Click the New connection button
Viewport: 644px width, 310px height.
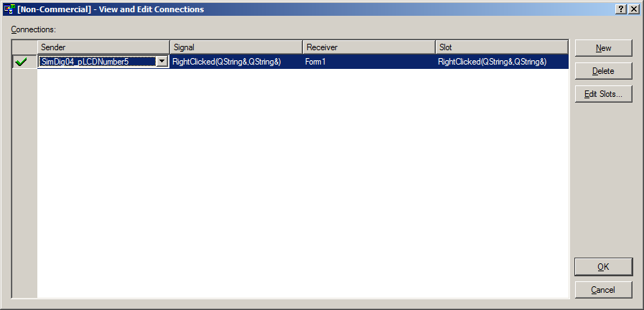(x=603, y=48)
